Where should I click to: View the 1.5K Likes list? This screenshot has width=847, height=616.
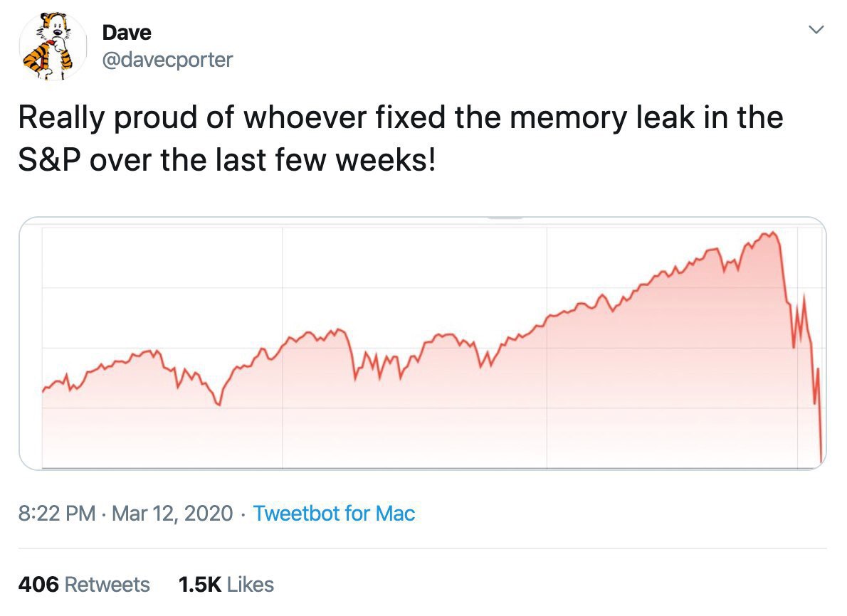click(x=226, y=585)
